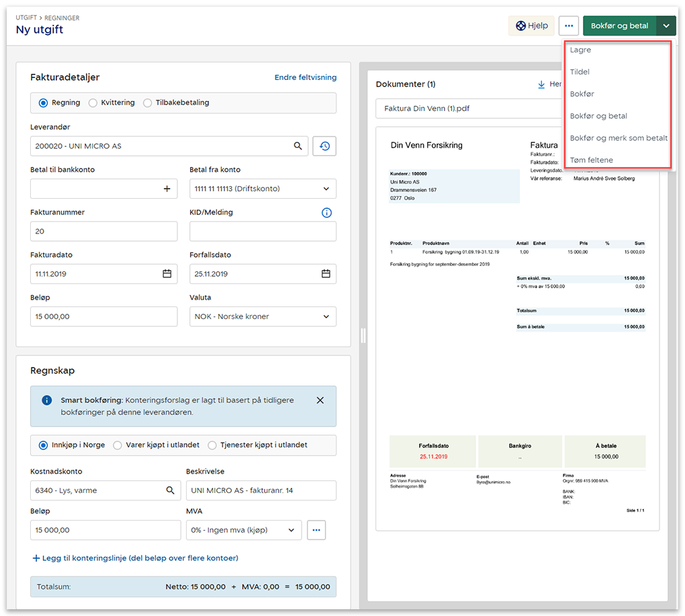Select the Tilbakebetaling radio option
Viewport: 685px width, 616px height.
pyautogui.click(x=148, y=103)
